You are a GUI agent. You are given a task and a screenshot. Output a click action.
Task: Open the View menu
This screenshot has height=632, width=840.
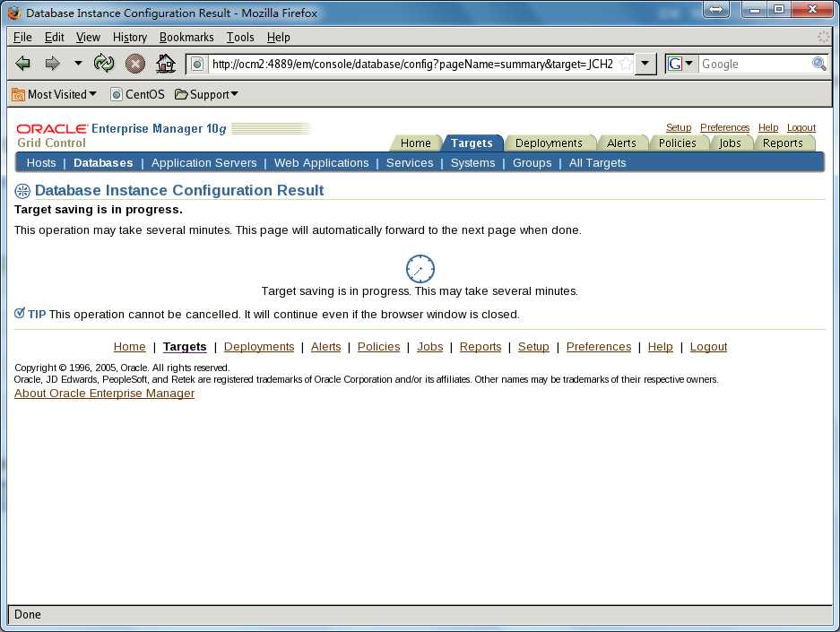click(x=88, y=37)
